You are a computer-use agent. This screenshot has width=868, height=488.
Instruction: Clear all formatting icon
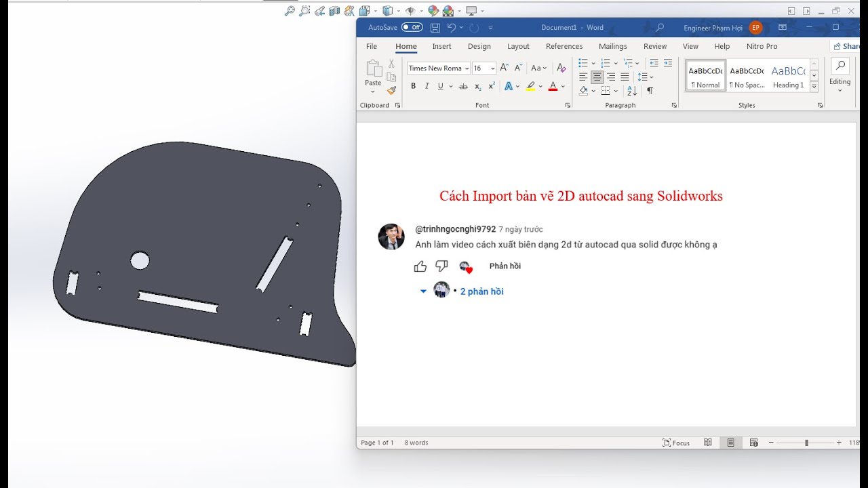pos(561,68)
